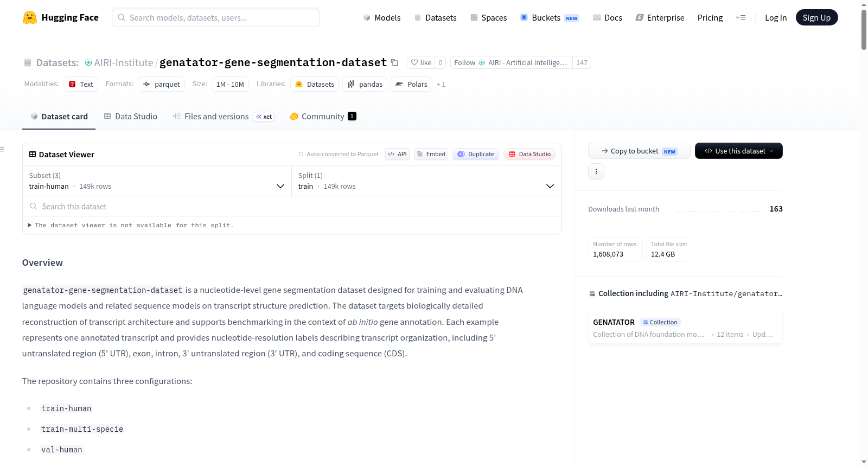This screenshot has height=467, width=868.
Task: Switch to the Data Studio tab
Action: click(131, 117)
